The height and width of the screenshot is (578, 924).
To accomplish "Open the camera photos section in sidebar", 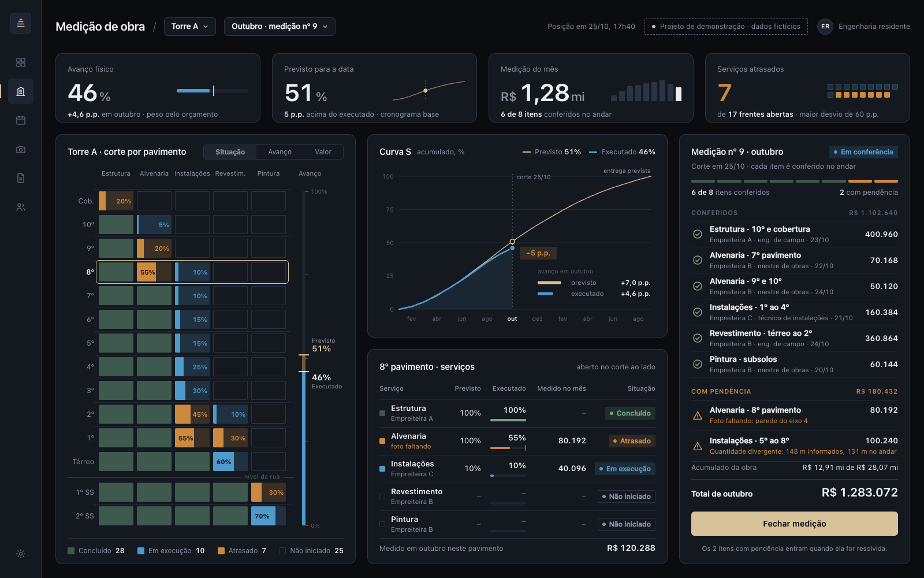I will (21, 149).
